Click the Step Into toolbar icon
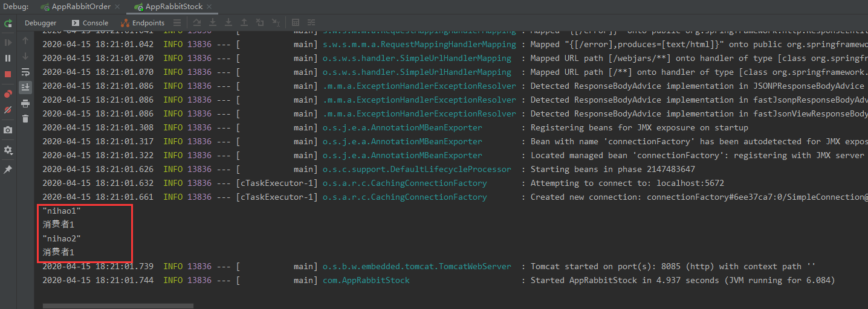This screenshot has width=868, height=309. (228, 23)
